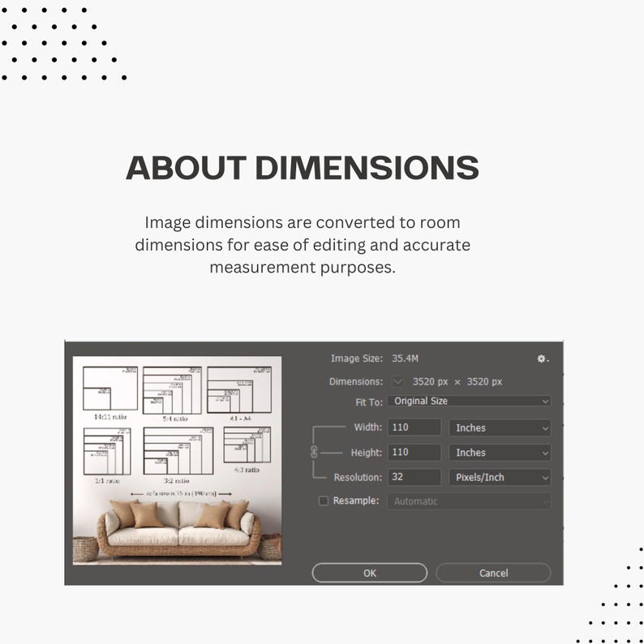Click the Image Size 35.4M value
Viewport: 644px width, 644px height.
405,358
